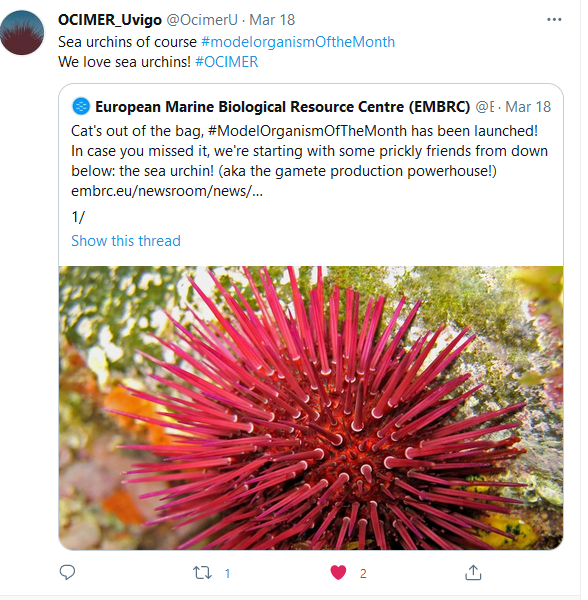Open the three-dot more options menu
The width and height of the screenshot is (588, 600).
554,20
